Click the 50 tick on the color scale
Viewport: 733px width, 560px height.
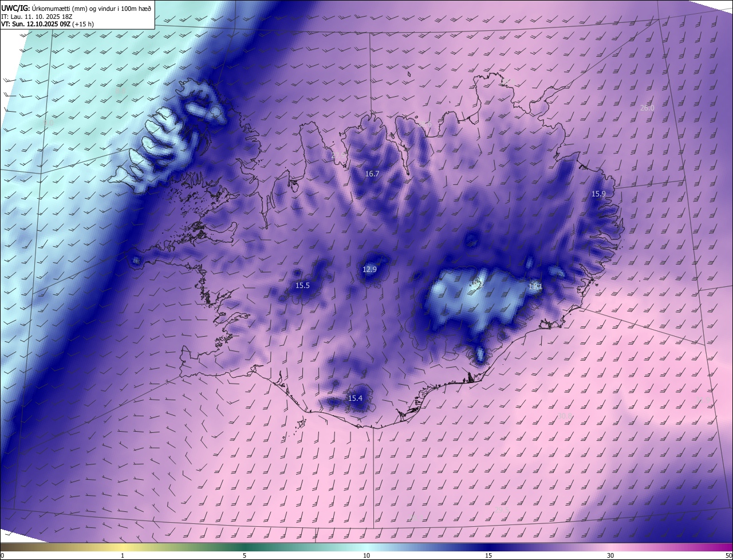coord(728,555)
